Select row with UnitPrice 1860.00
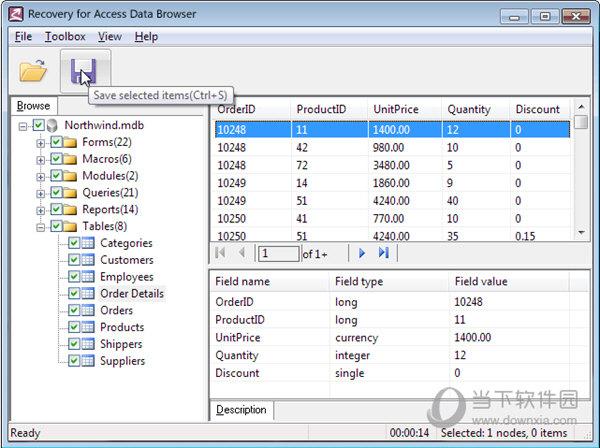The height and width of the screenshot is (448, 600). (393, 183)
